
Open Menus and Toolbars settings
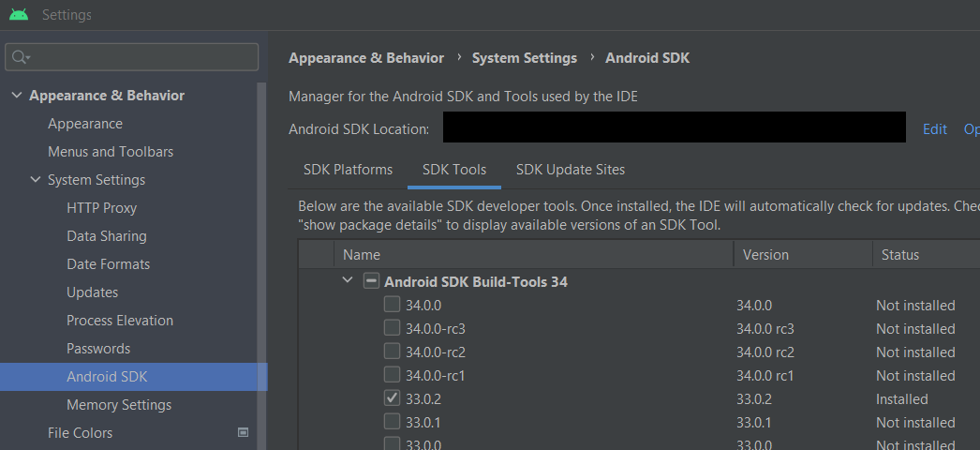(111, 152)
